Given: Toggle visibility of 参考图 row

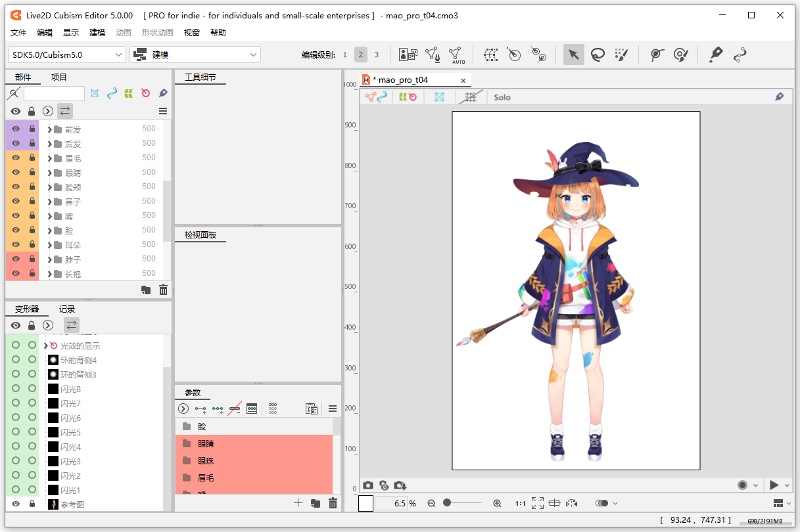Looking at the screenshot, I should [16, 504].
